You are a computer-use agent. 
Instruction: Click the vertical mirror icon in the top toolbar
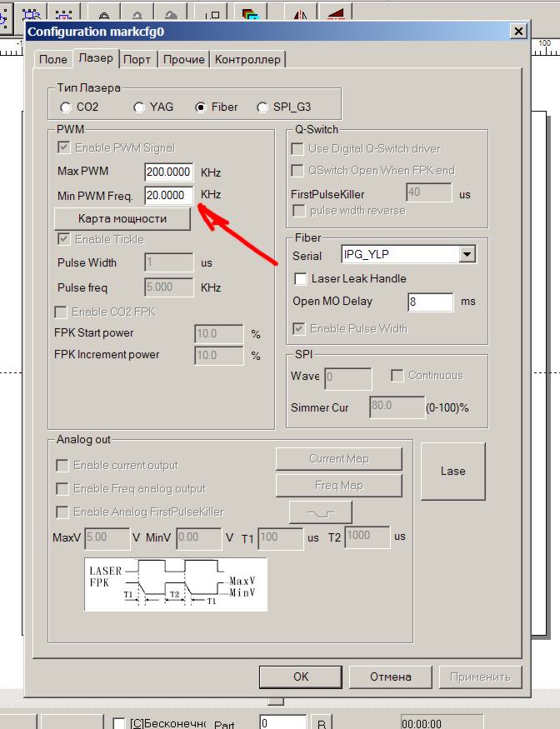(335, 12)
